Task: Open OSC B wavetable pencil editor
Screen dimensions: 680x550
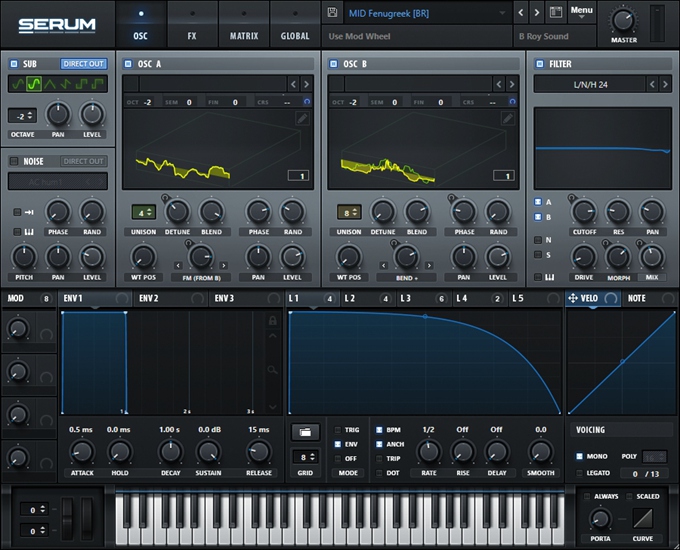Action: click(508, 118)
